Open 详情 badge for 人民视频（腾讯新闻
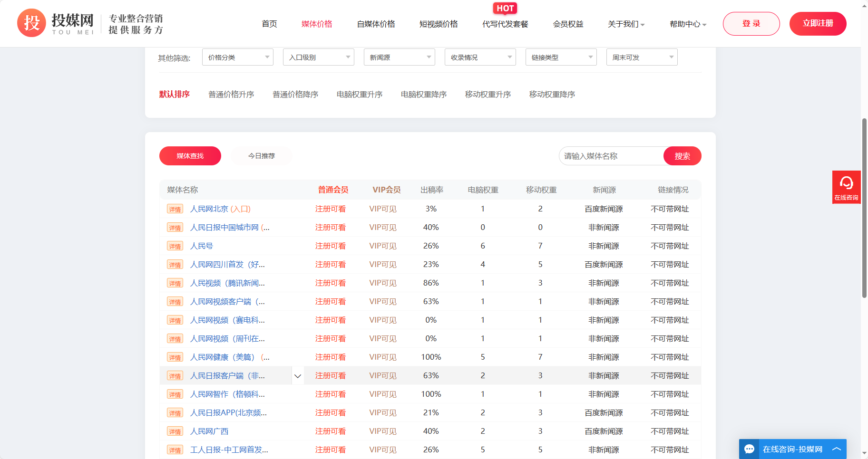The width and height of the screenshot is (868, 459). [175, 283]
